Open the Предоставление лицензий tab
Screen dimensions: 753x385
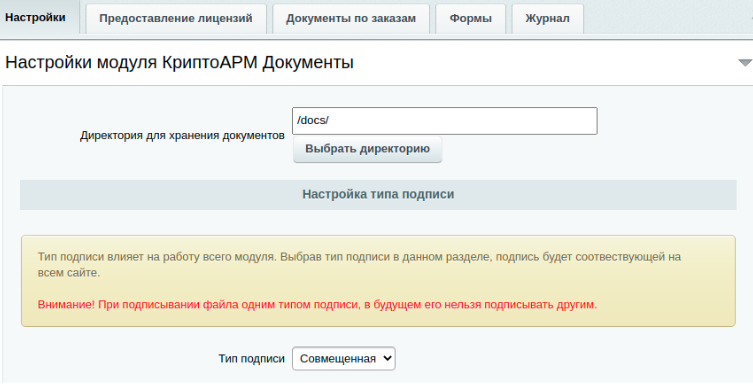(176, 19)
